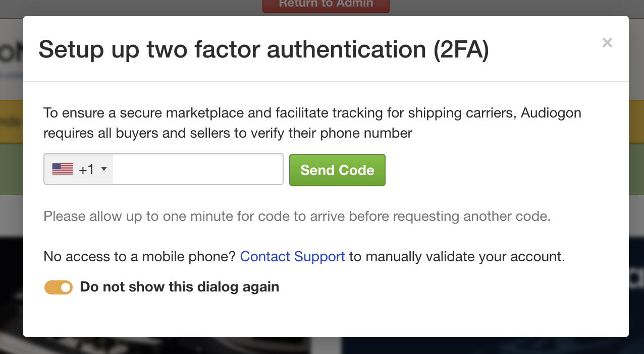Click the one minute wait hint text

click(x=297, y=216)
